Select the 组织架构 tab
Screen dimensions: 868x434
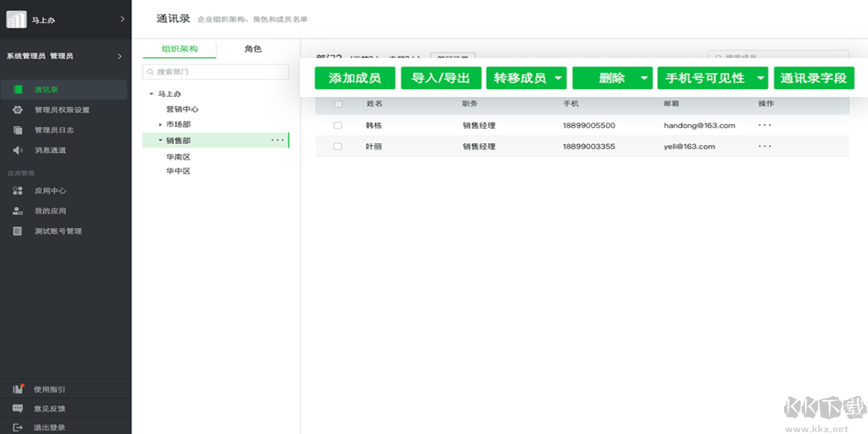(x=179, y=49)
